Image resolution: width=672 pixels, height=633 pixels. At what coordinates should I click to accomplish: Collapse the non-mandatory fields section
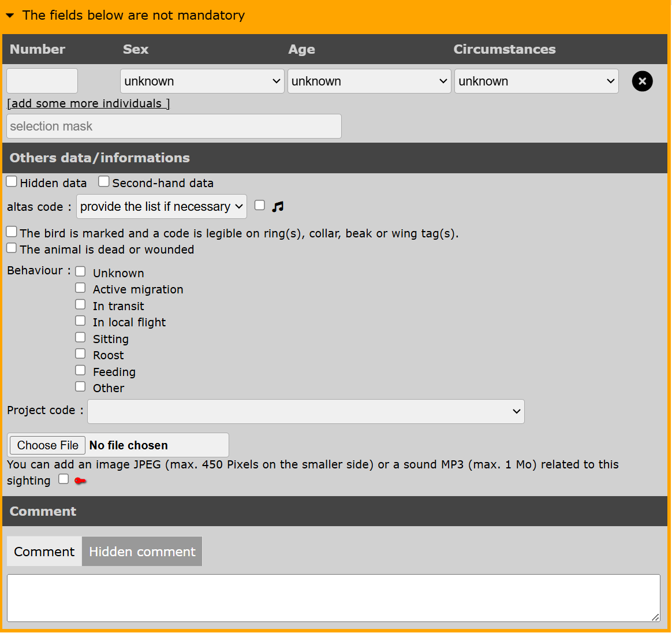tap(10, 16)
